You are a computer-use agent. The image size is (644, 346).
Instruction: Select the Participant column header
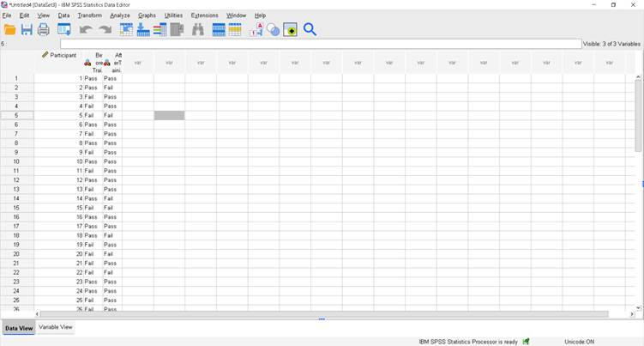click(58, 56)
